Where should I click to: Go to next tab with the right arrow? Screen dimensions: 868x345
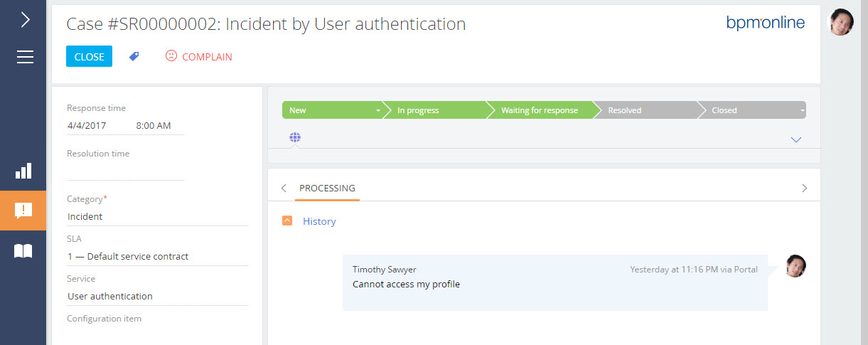pyautogui.click(x=805, y=189)
